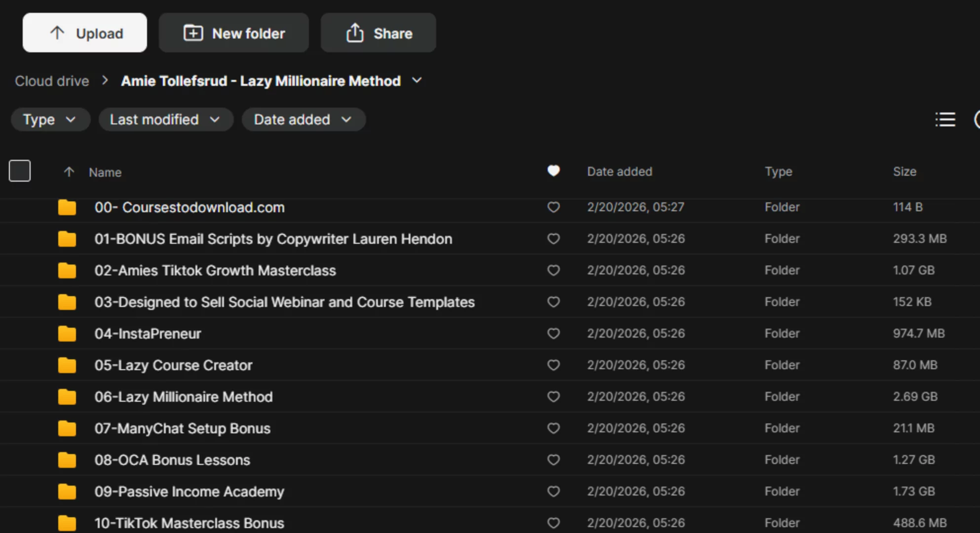Viewport: 980px width, 533px height.
Task: Click the 06-Lazy Millionaire Method folder icon
Action: pyautogui.click(x=67, y=397)
